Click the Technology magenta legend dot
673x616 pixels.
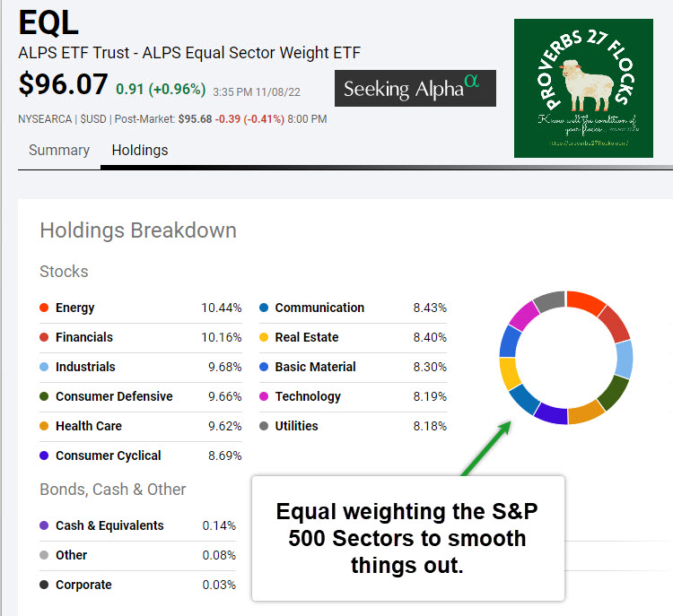(264, 396)
